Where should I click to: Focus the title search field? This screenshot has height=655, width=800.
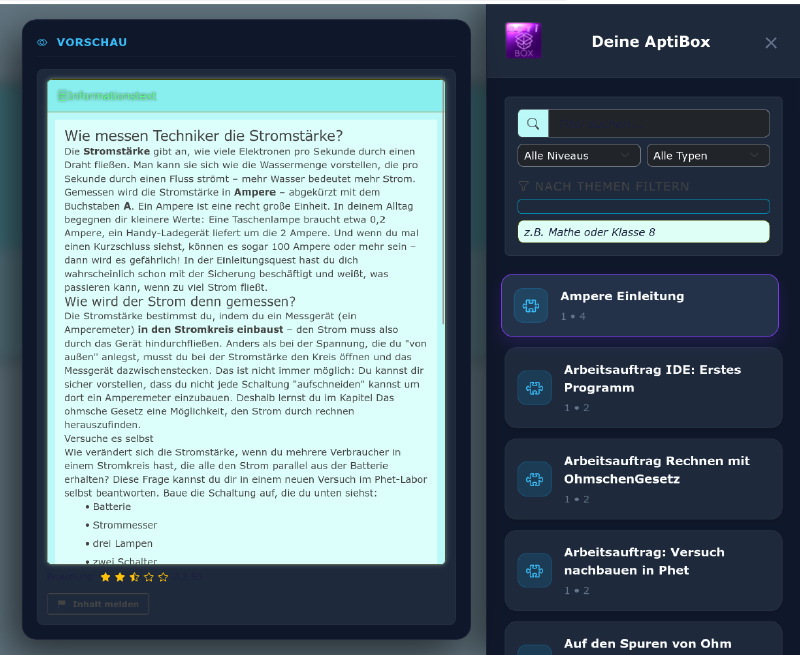pos(659,123)
